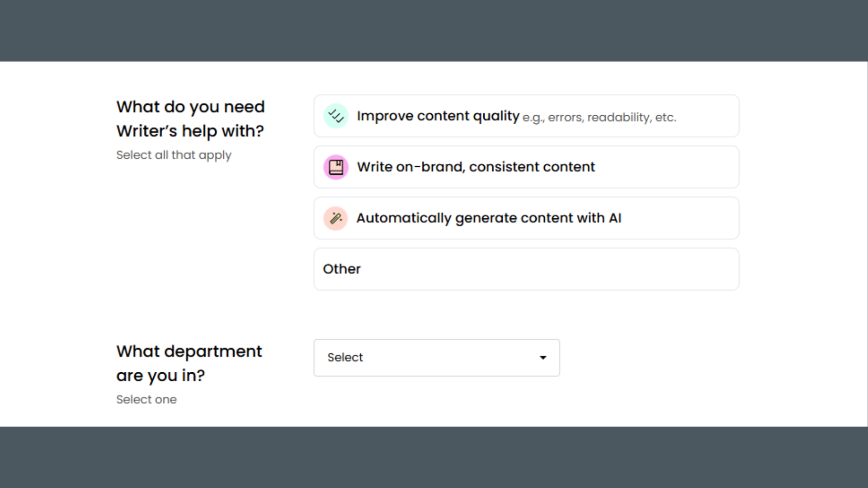Image resolution: width=868 pixels, height=488 pixels.
Task: Click the magic wand AI icon
Action: pos(335,218)
